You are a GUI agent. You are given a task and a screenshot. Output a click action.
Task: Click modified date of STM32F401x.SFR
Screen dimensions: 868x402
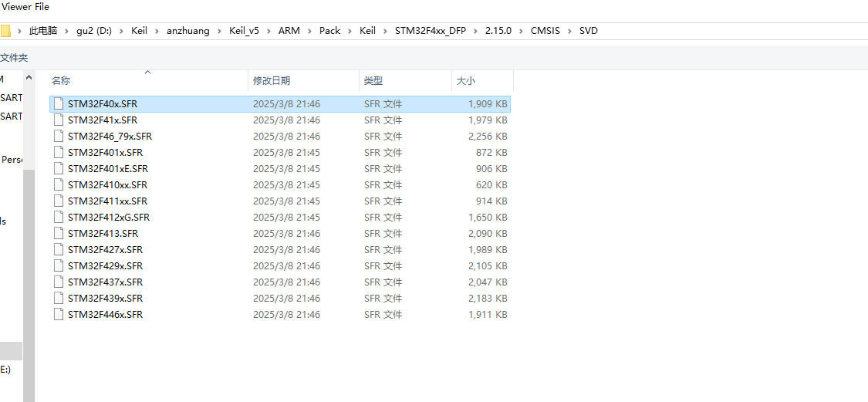pyautogui.click(x=287, y=152)
